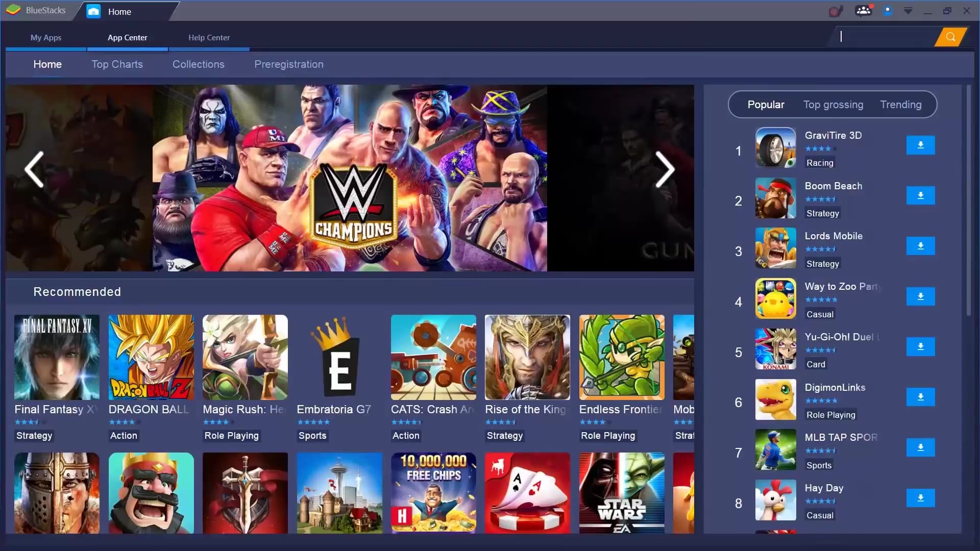Click the Boom Beach title text
Image resolution: width=980 pixels, height=551 pixels.
point(834,186)
